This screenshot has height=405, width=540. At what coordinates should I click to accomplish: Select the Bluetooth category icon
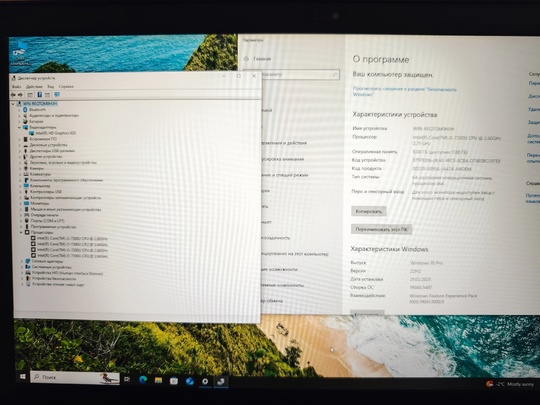pos(25,110)
